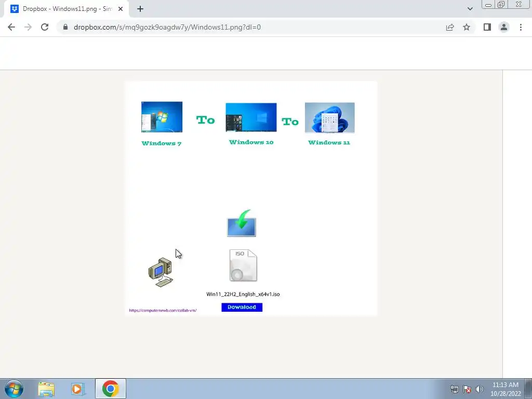Click the Windows 11 desktop thumbnail
Screen dimensions: 532x399
point(330,117)
